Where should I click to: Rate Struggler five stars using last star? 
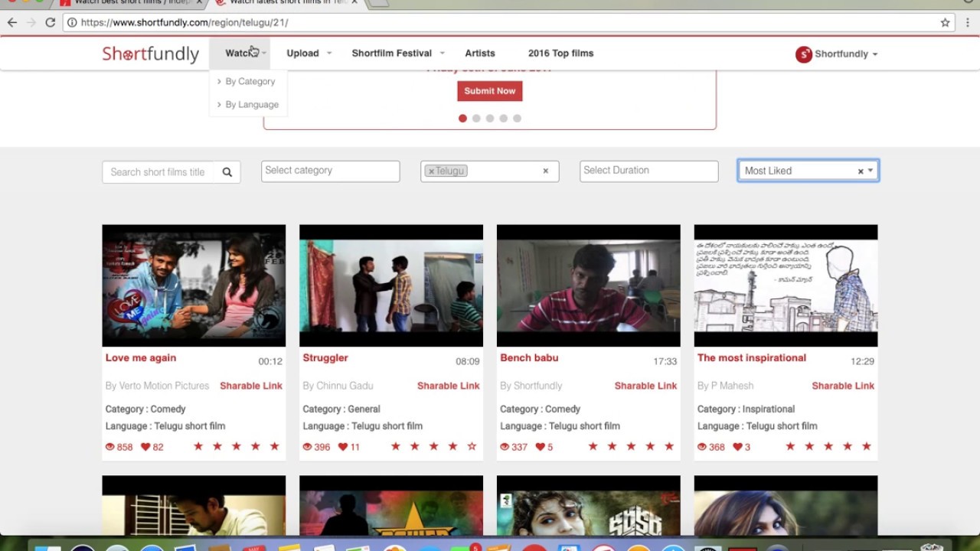point(472,446)
